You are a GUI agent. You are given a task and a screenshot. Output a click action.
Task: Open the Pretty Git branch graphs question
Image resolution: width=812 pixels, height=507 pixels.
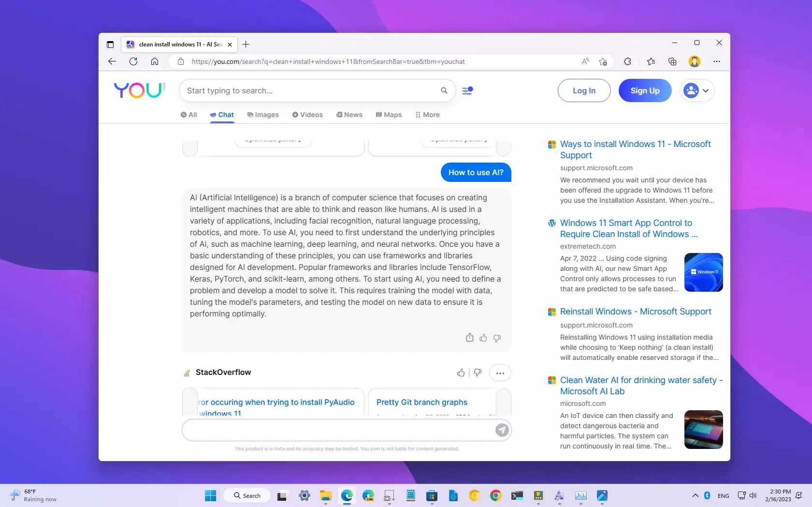(x=422, y=402)
